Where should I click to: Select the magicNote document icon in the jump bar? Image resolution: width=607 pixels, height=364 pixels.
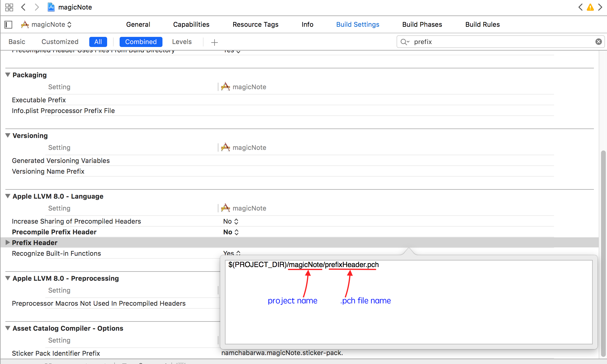[51, 7]
